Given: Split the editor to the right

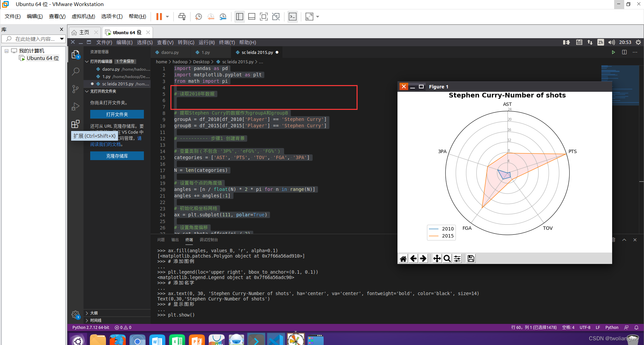Looking at the screenshot, I should click(x=624, y=52).
